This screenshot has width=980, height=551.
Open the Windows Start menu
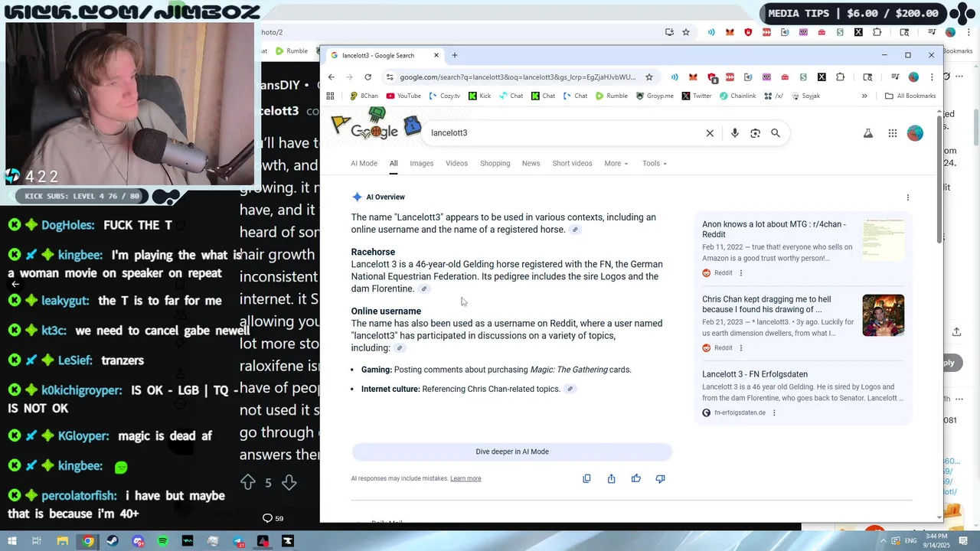(11, 541)
